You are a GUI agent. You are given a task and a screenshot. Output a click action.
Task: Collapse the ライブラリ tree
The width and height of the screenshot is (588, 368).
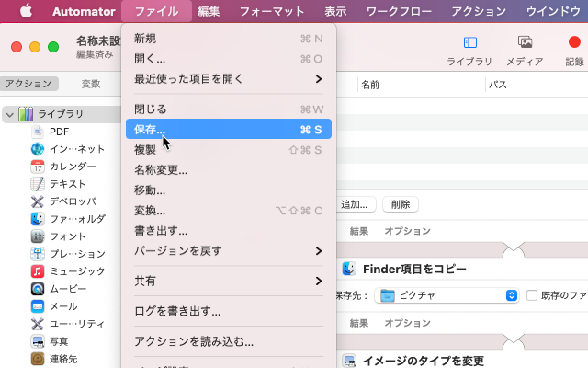click(9, 114)
